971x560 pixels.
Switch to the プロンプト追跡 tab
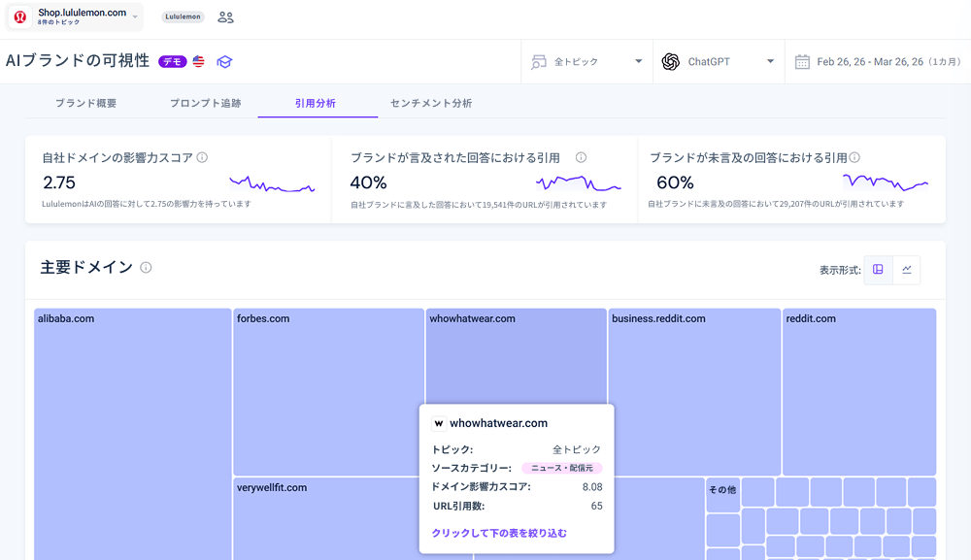point(206,103)
